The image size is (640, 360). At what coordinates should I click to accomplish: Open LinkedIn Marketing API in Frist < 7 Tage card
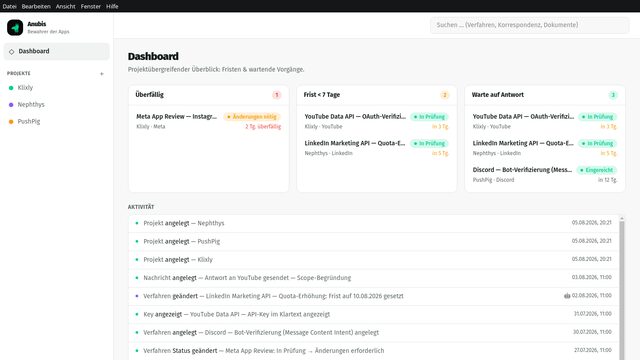tap(376, 148)
